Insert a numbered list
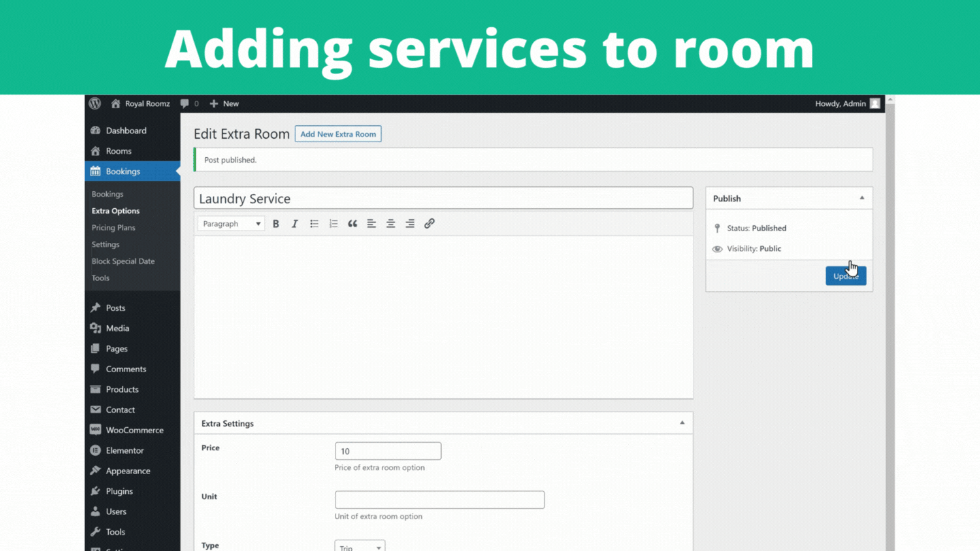980x551 pixels. coord(333,224)
